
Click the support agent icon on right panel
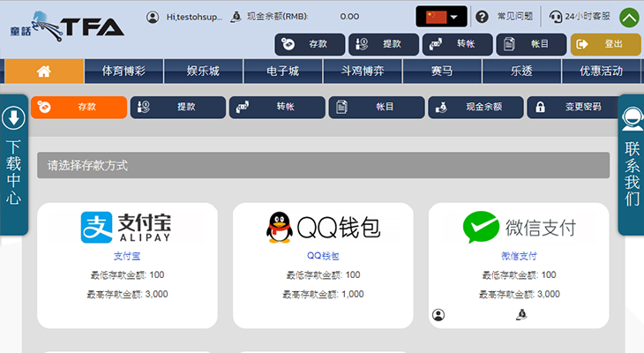click(632, 119)
